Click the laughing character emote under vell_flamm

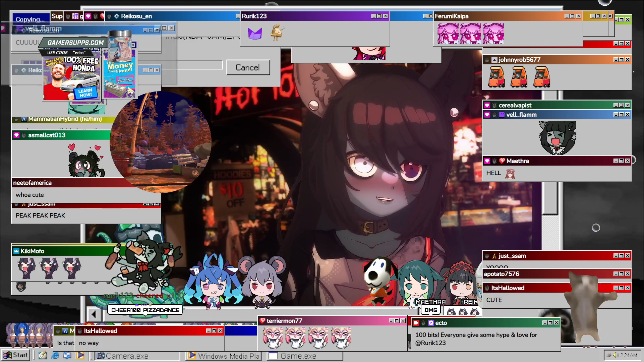pos(557,138)
